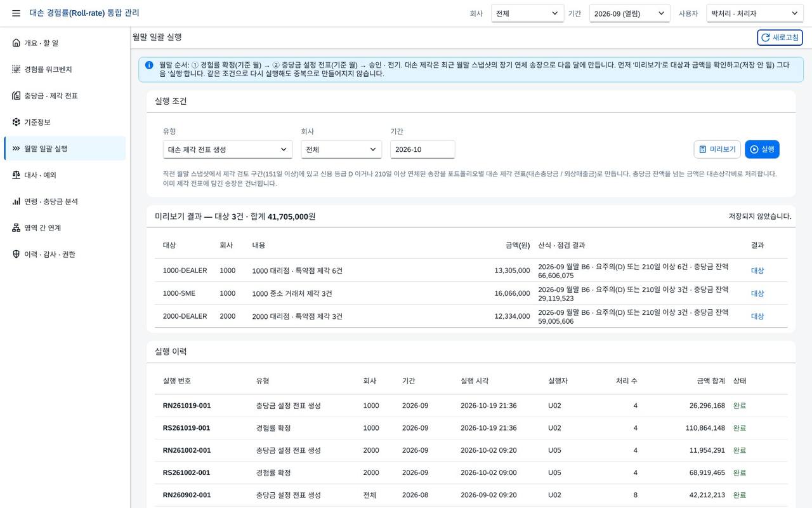Select run number RS261002-001
This screenshot has height=508, width=812.
tap(187, 472)
